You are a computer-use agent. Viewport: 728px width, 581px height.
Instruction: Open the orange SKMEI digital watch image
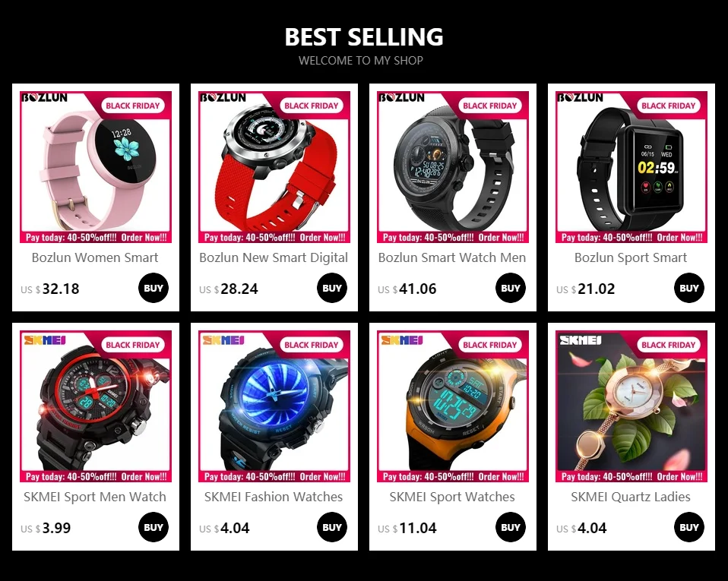coord(453,406)
